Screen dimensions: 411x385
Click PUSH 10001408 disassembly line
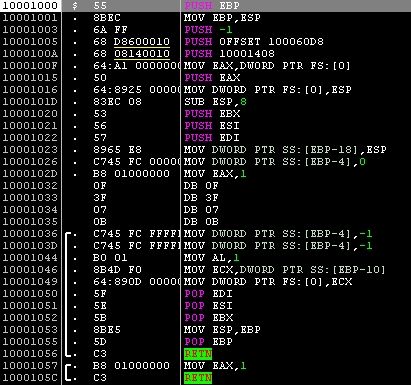229,54
